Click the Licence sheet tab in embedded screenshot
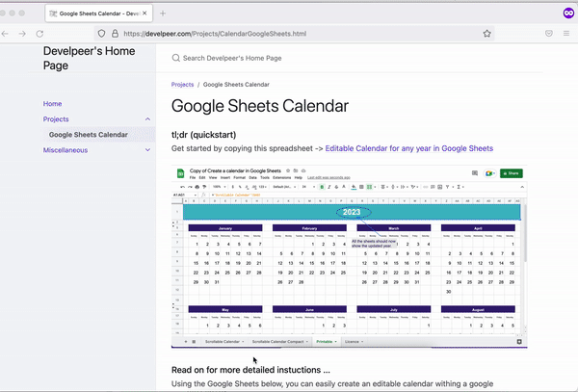Image resolution: width=578 pixels, height=392 pixels. [x=354, y=342]
